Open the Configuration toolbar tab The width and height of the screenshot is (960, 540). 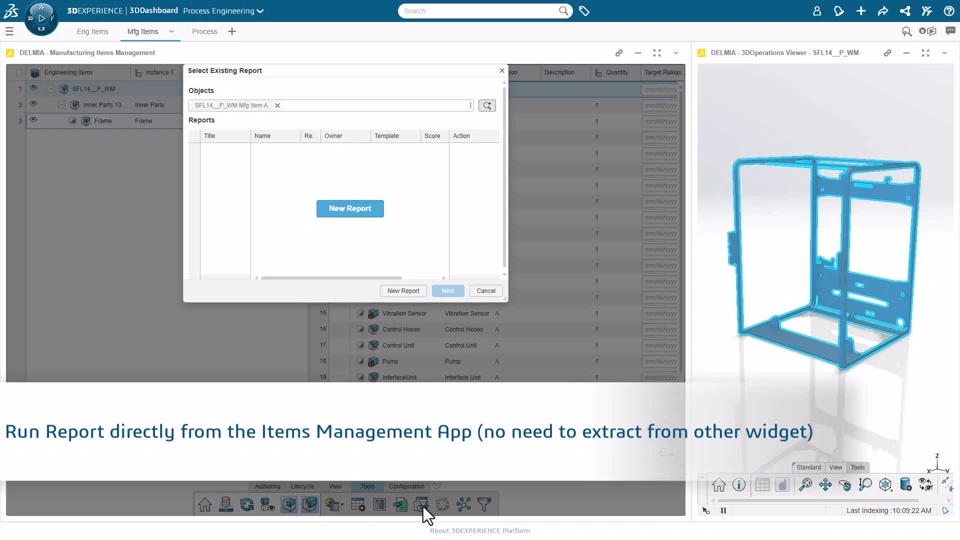pos(407,486)
